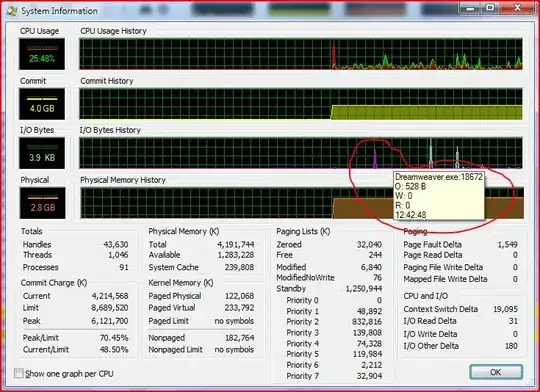540x392 pixels.
Task: Click the Paging Lists (K) heading
Action: [x=303, y=231]
